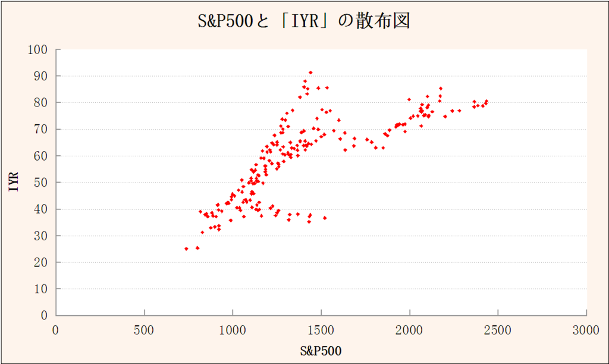Select x-axis label 2500
Viewport: 609px width, 364px height.
pyautogui.click(x=498, y=331)
